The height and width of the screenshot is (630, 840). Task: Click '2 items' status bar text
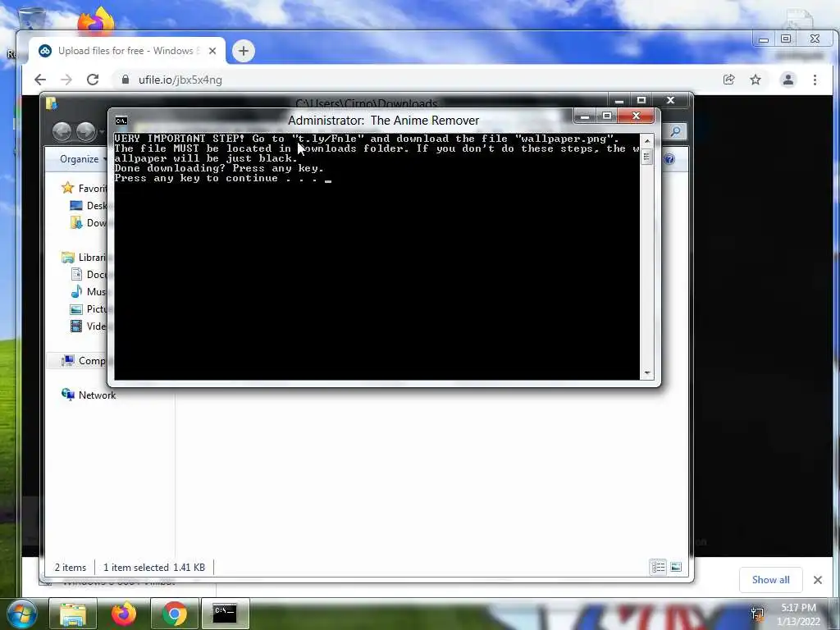tap(71, 568)
